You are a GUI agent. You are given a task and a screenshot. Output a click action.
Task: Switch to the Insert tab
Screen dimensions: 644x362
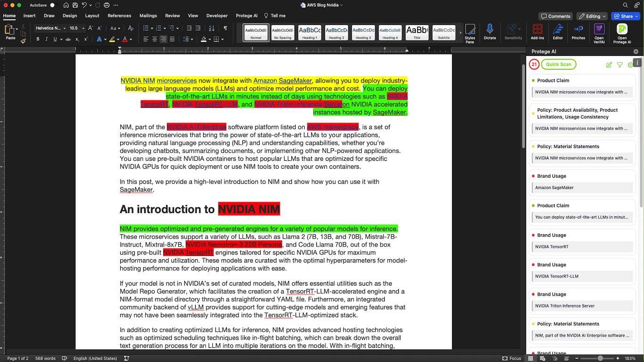[x=29, y=16]
